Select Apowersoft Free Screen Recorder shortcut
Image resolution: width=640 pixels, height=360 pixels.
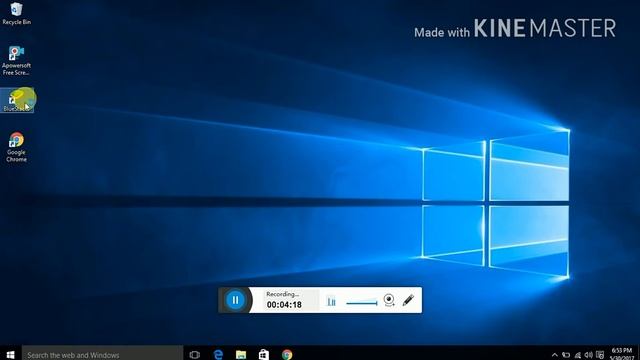(x=16, y=61)
